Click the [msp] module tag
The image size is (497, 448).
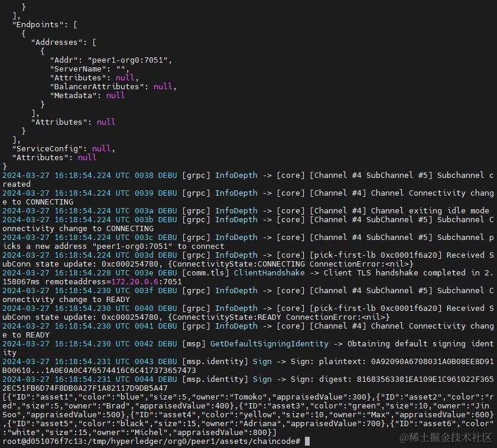[194, 344]
